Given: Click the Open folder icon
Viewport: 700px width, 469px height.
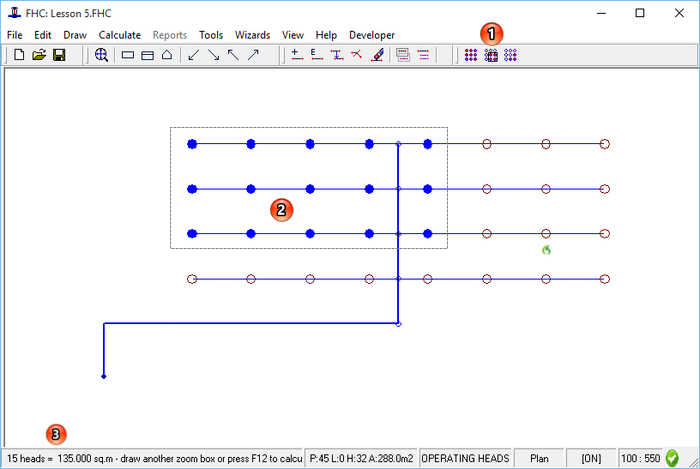Looking at the screenshot, I should click(39, 56).
